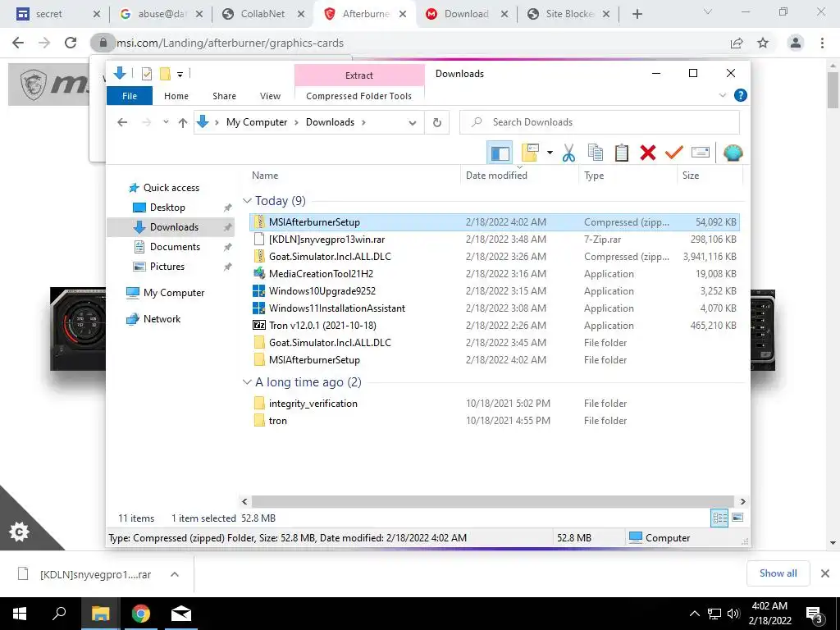Select My Computer in navigation pane

click(x=174, y=293)
